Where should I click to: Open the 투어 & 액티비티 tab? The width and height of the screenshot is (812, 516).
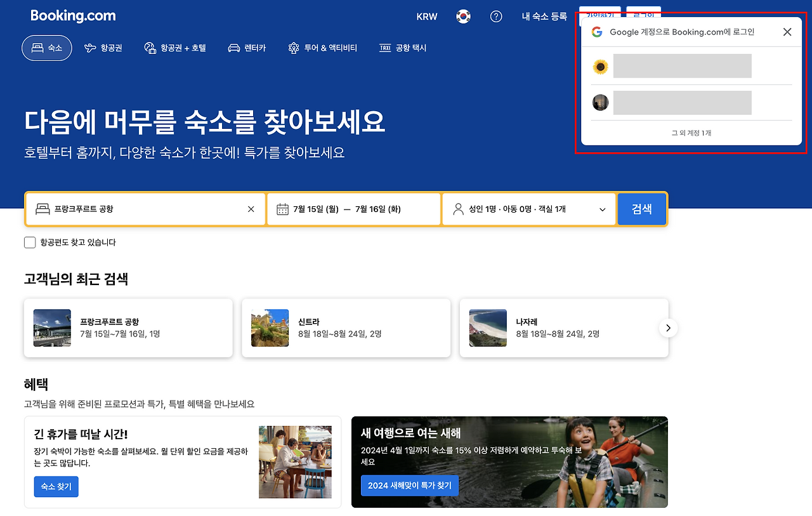click(x=322, y=48)
